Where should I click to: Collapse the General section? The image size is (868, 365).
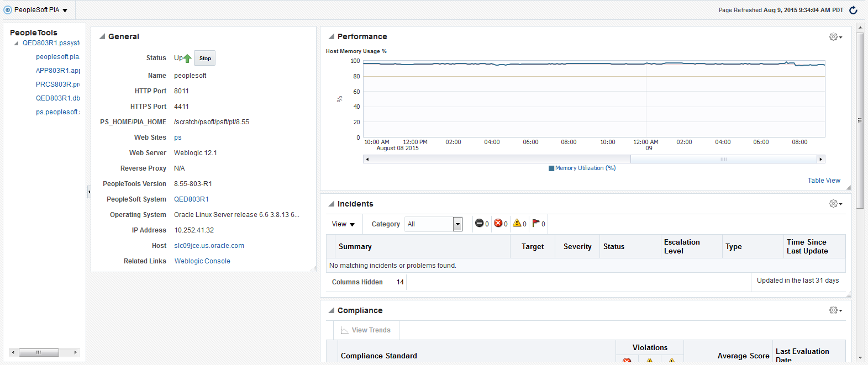[x=102, y=36]
